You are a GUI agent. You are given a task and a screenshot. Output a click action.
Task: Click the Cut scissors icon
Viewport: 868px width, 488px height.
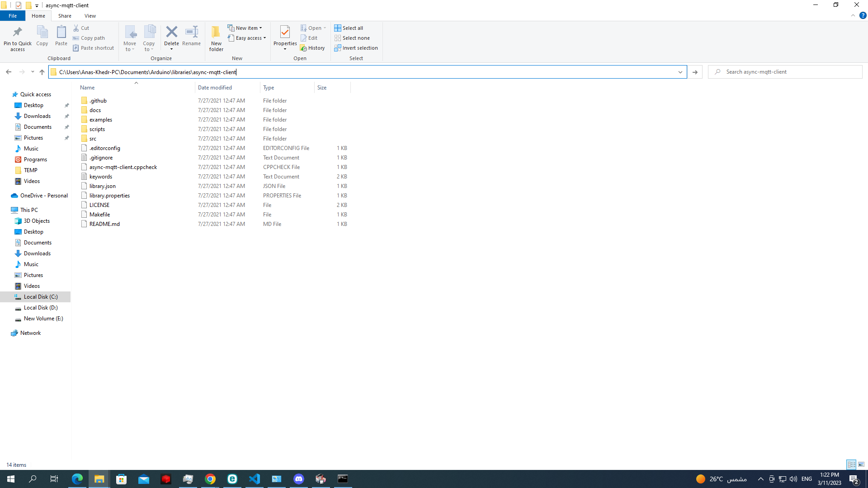[x=76, y=28]
